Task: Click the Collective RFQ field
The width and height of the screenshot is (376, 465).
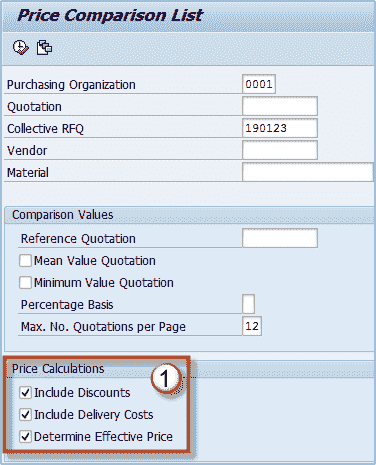Action: [x=280, y=128]
